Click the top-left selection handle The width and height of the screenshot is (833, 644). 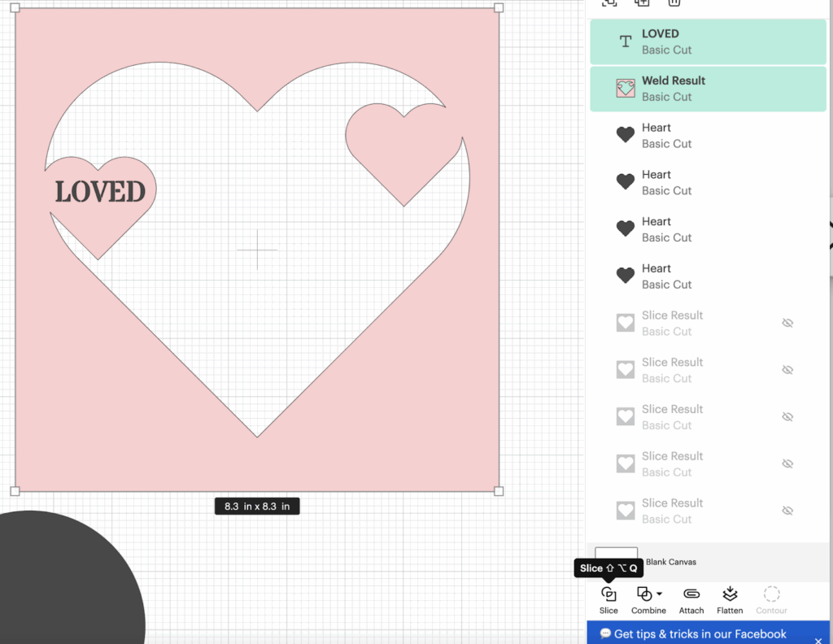15,8
